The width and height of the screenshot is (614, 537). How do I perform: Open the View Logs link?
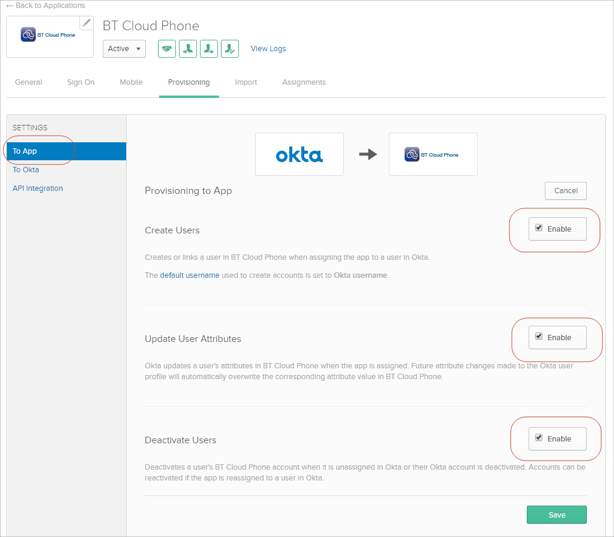268,48
